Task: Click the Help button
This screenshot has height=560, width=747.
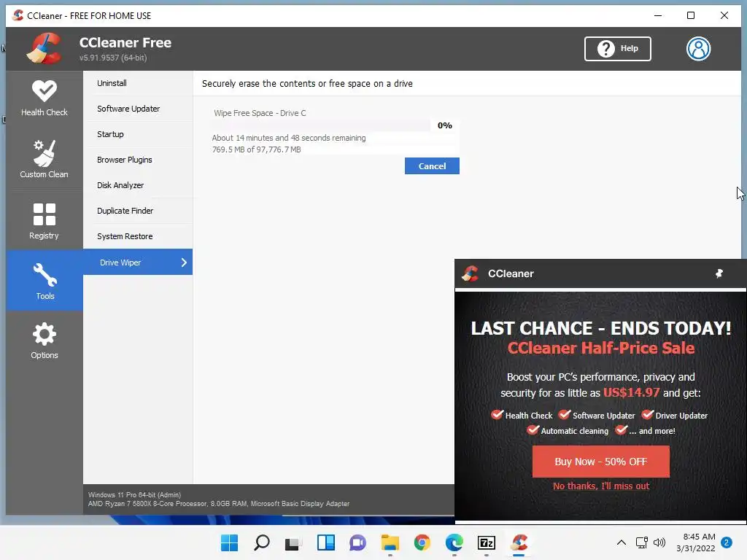Action: [618, 49]
